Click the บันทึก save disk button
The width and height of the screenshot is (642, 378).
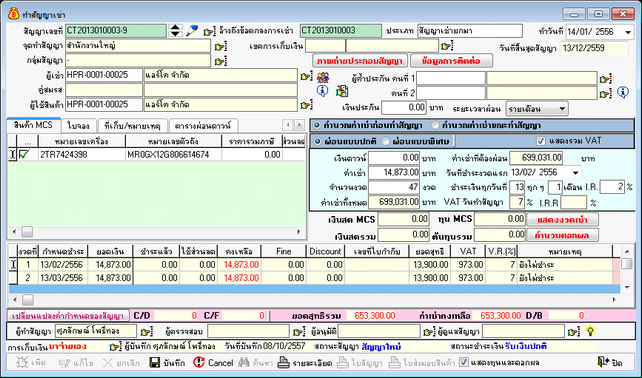tap(167, 362)
